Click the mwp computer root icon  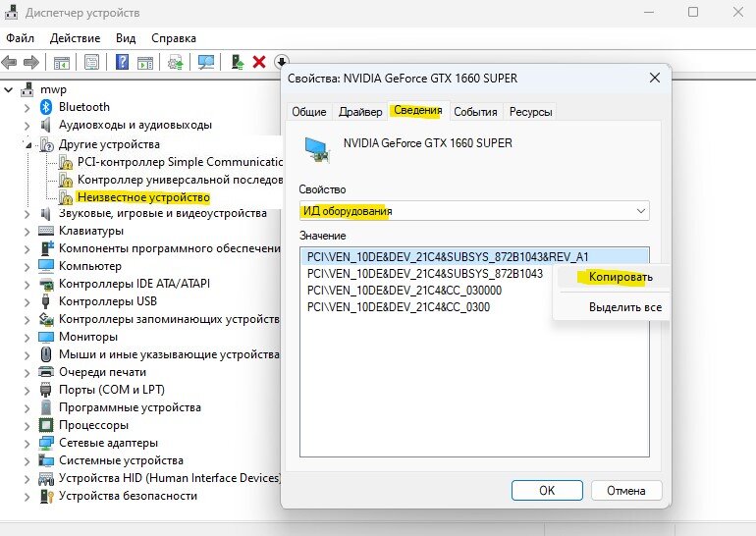click(x=27, y=89)
